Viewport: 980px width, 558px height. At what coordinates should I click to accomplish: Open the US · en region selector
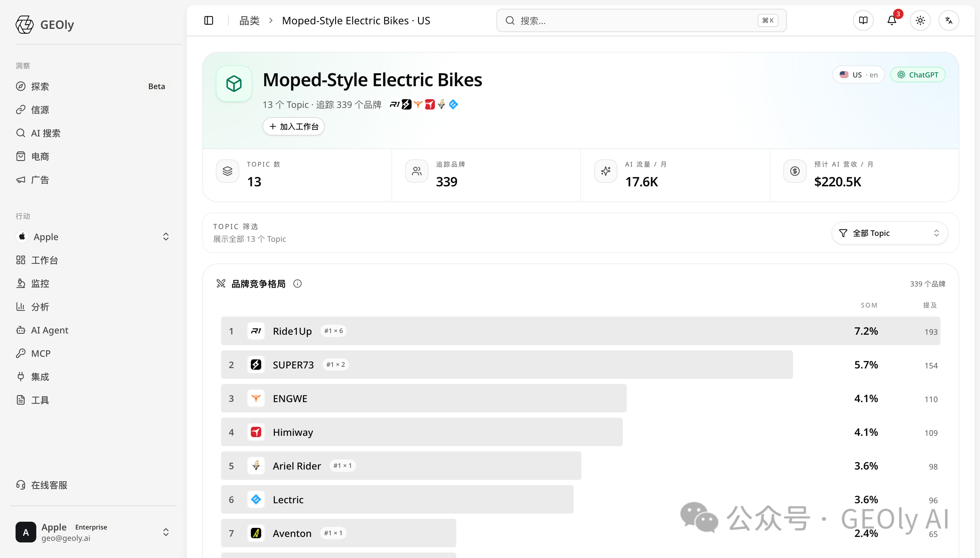pos(858,75)
